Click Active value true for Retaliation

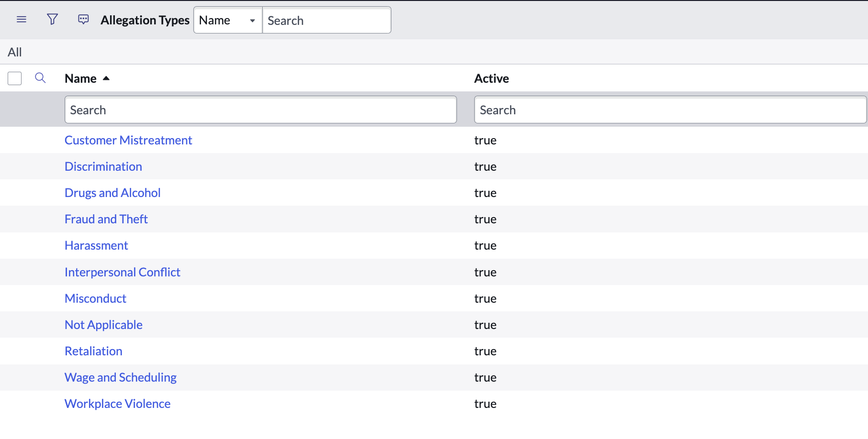pos(485,351)
